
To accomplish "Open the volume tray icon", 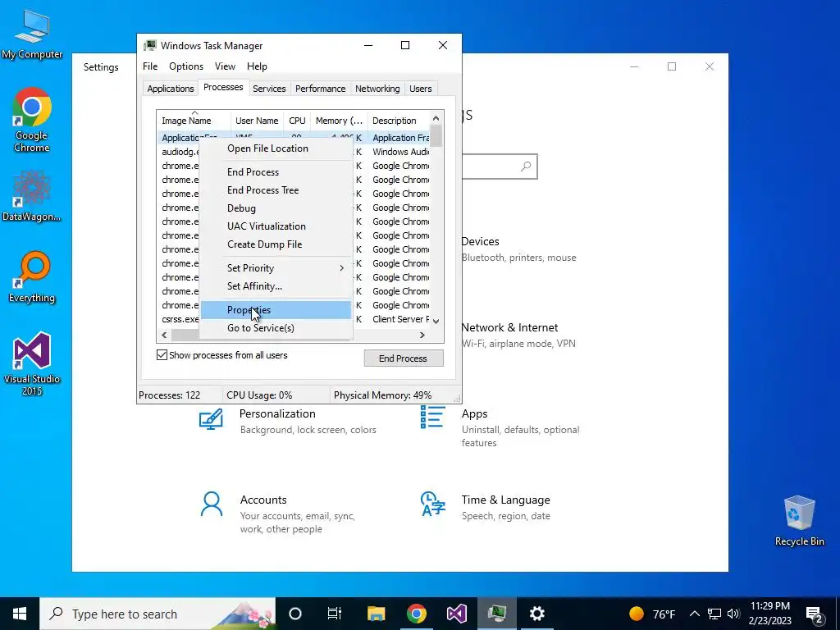I will (733, 614).
